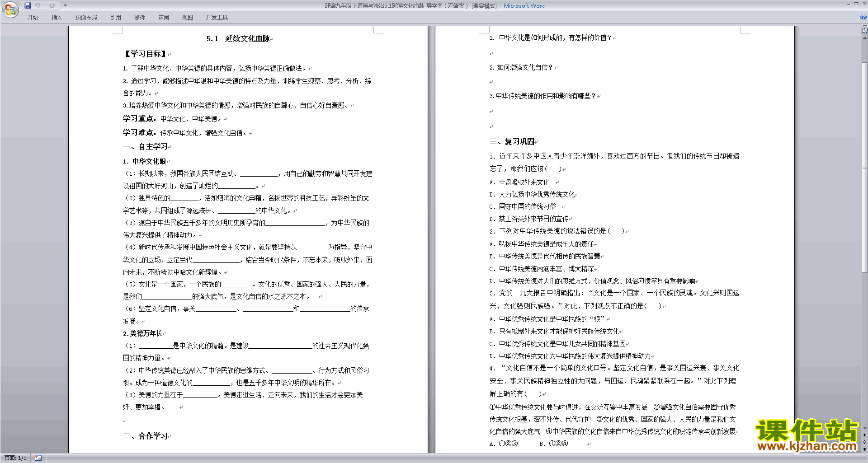Open the Select Browse Object button
Screen dimensions: 868x463
864,442
